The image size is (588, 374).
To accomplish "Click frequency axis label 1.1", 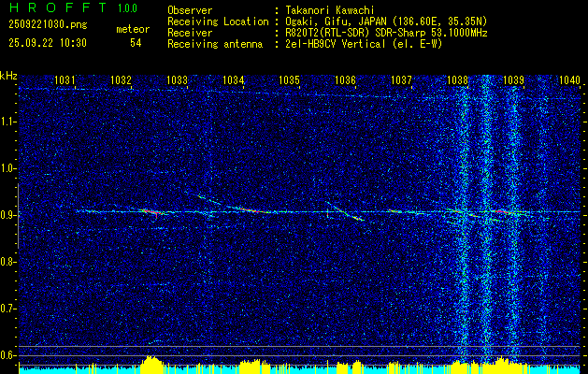I will pos(8,122).
